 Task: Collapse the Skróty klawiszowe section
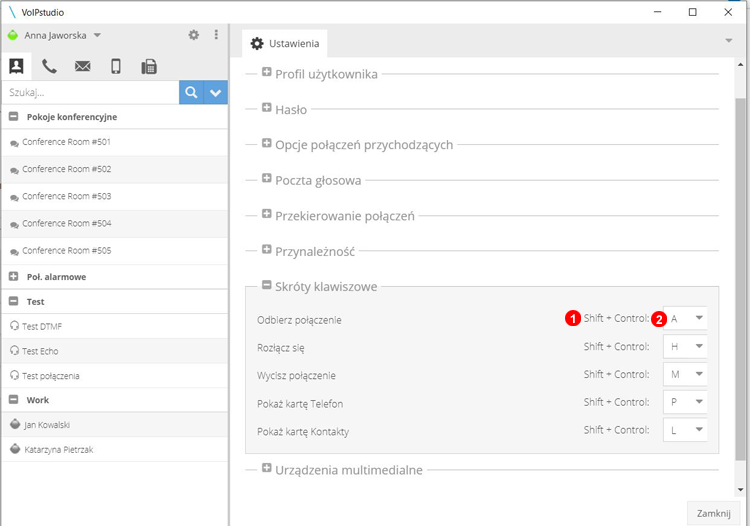267,286
